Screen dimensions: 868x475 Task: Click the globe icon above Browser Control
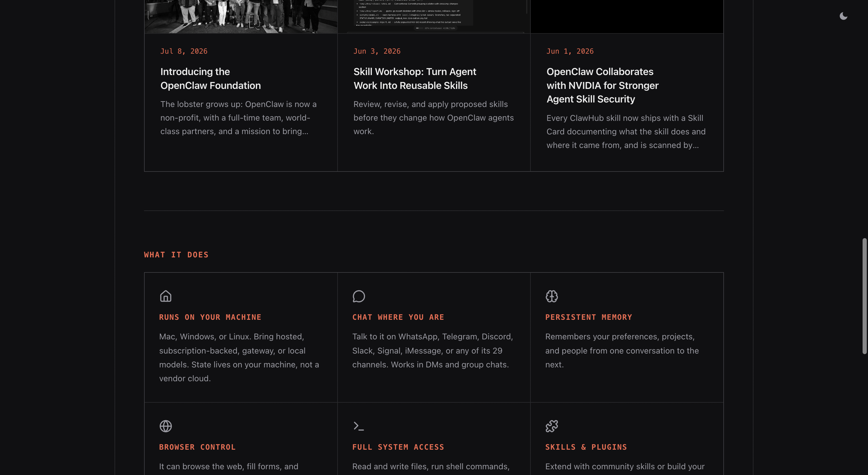point(165,426)
